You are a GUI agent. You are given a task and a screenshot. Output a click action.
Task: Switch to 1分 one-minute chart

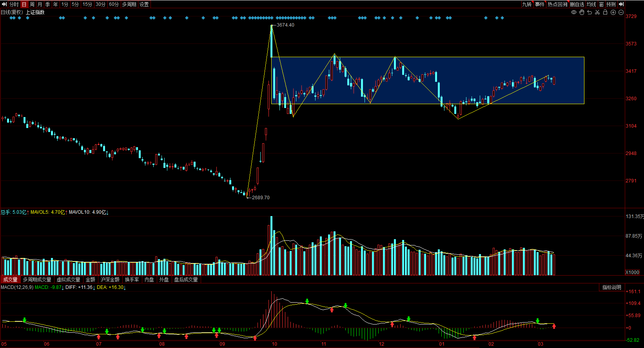point(65,4)
